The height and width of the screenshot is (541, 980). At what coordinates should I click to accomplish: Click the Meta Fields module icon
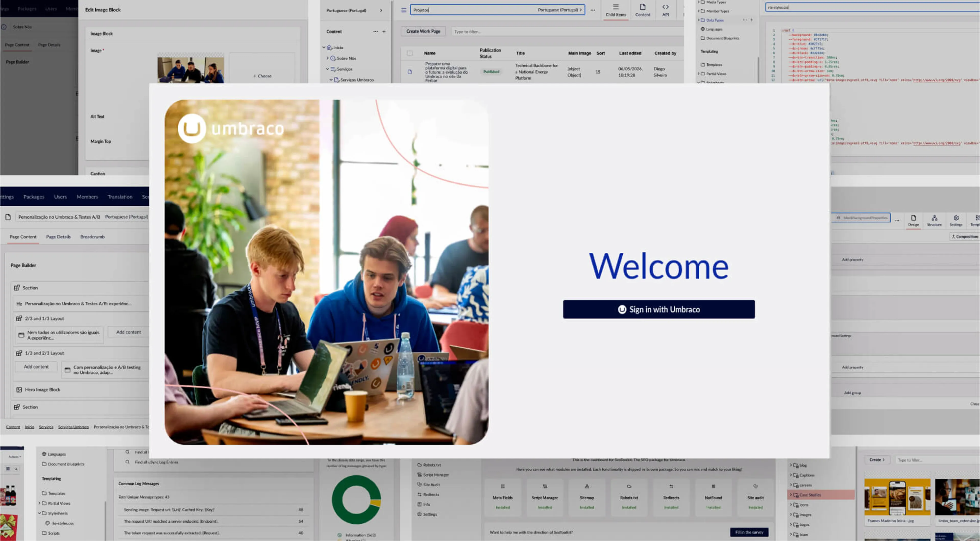(x=503, y=486)
